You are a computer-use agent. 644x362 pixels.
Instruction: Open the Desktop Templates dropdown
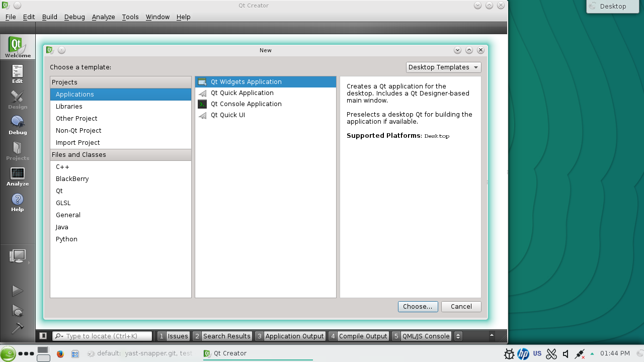click(443, 67)
